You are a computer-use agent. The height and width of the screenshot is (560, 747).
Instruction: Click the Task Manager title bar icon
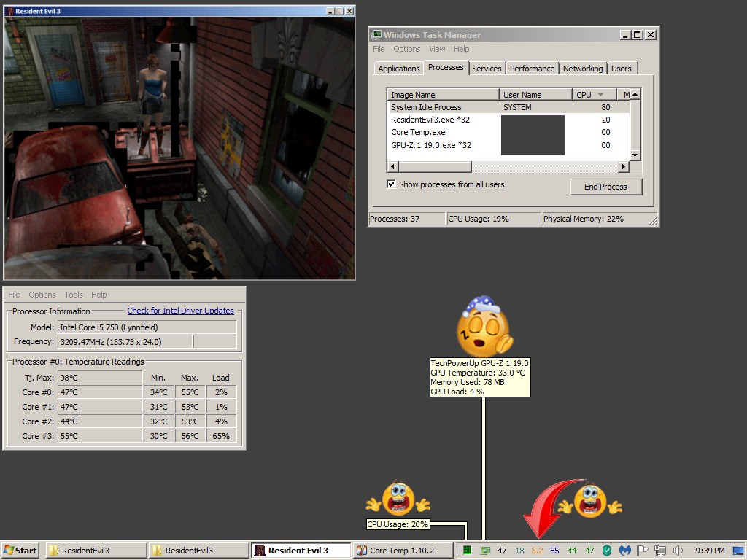[377, 34]
